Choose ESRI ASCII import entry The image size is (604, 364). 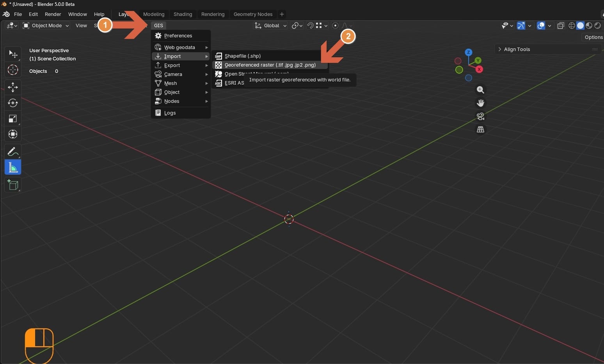tap(229, 83)
